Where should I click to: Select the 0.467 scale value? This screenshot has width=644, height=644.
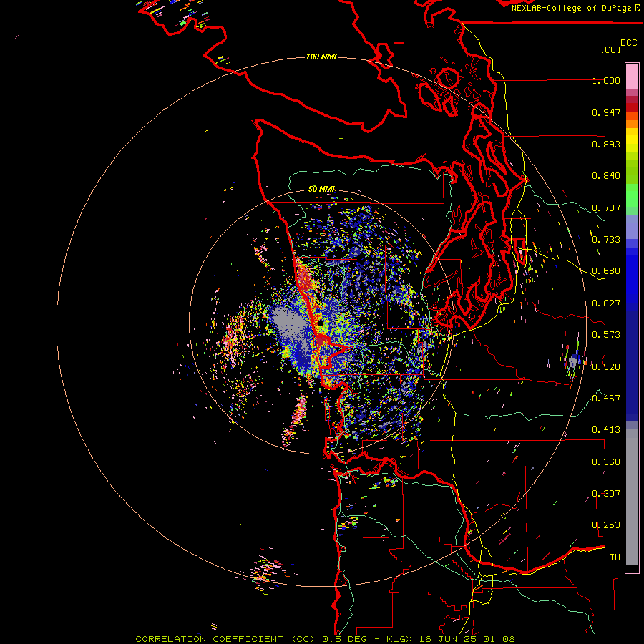pyautogui.click(x=606, y=398)
